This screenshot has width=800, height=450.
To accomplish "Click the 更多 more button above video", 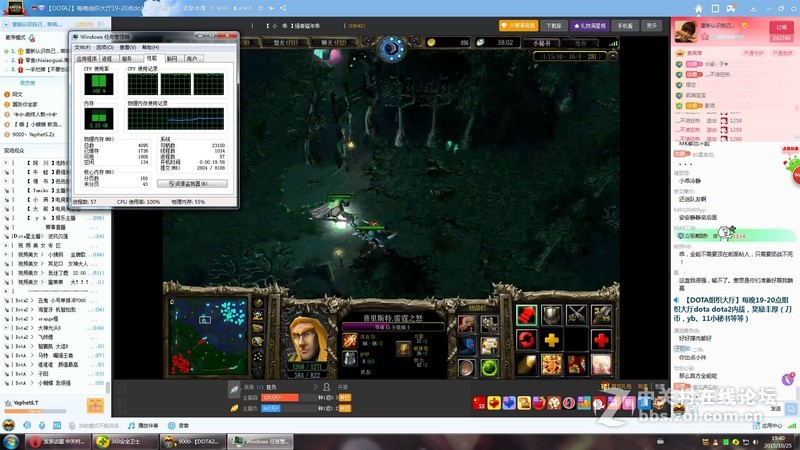I will tap(652, 26).
